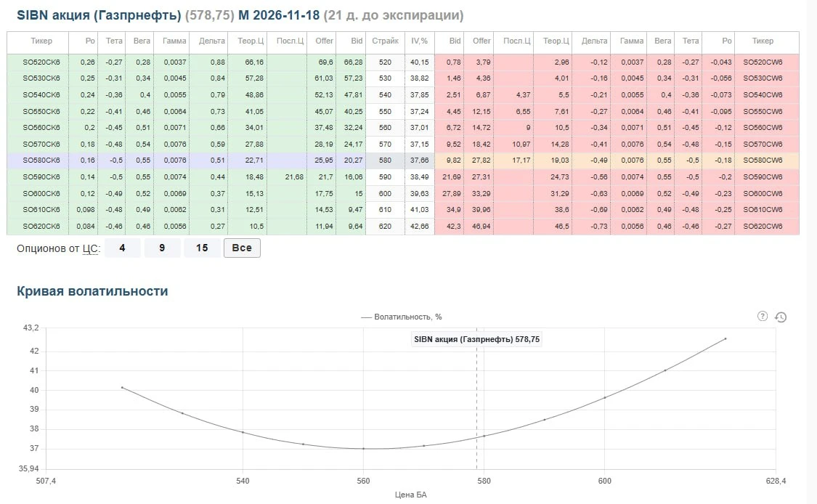The width and height of the screenshot is (817, 504).
Task: Click put ticker SO620CW6
Action: pos(763,227)
